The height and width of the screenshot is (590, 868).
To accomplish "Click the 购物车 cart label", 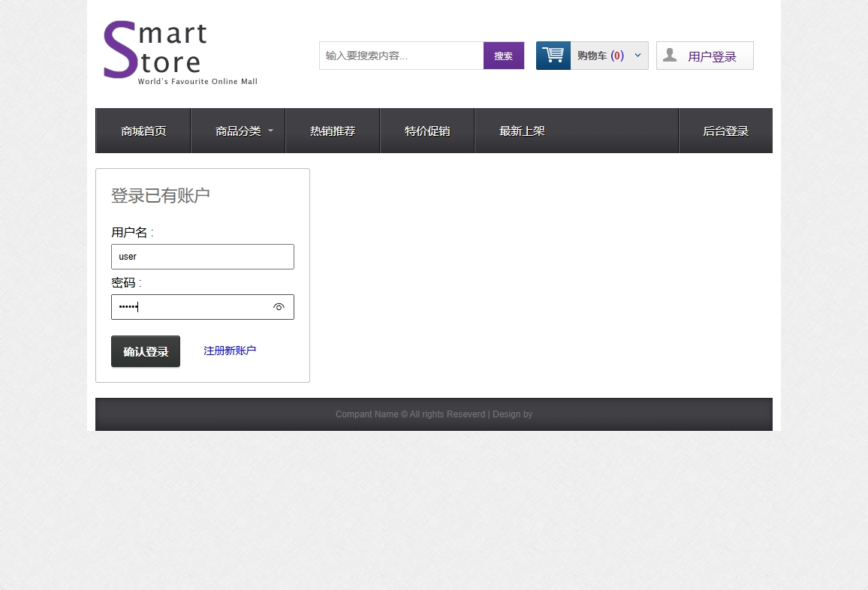I will coord(592,56).
